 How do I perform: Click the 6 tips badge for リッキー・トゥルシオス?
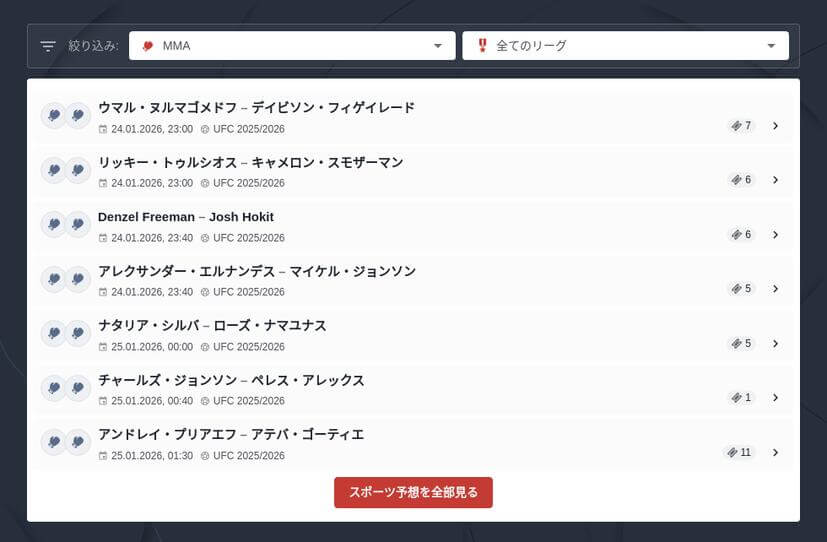click(741, 180)
